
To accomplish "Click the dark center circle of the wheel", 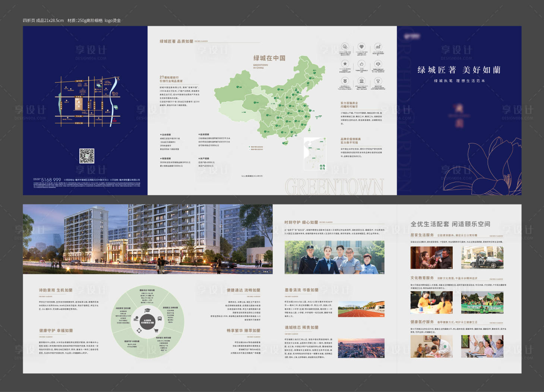I will click(x=148, y=322).
